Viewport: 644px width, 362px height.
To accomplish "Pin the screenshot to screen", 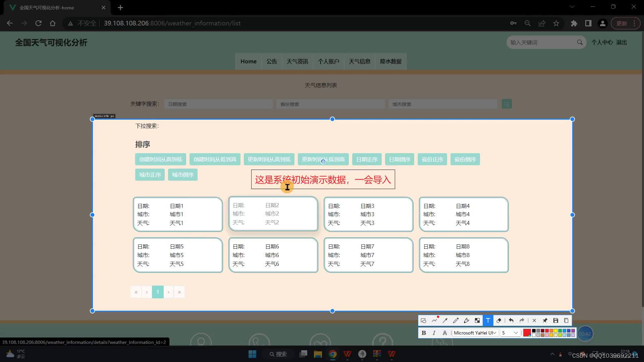I will (545, 321).
